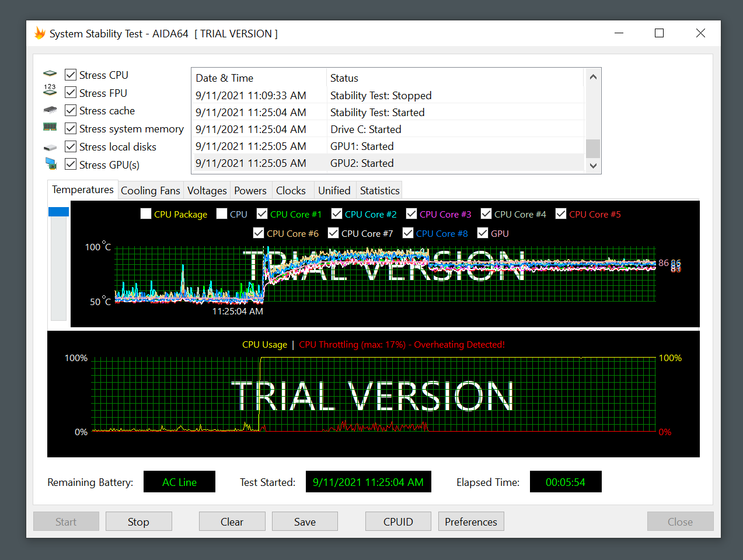Viewport: 743px width, 560px height.
Task: Click the greyed Close button
Action: [681, 521]
